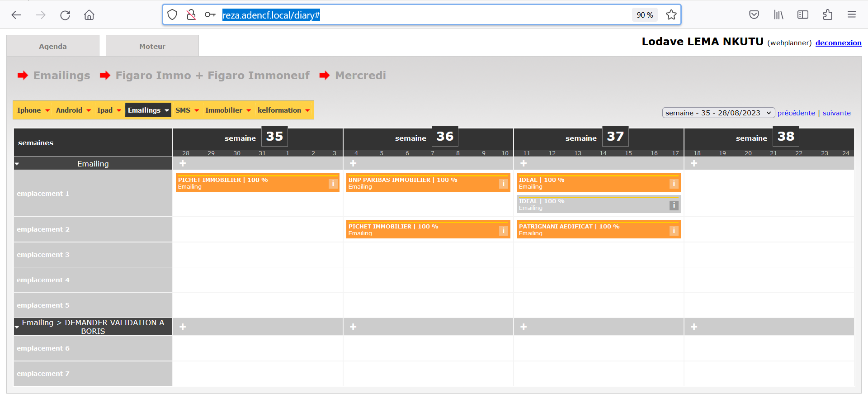Click plus in week 36 of validation Boris row
This screenshot has height=418, width=868.
point(353,327)
